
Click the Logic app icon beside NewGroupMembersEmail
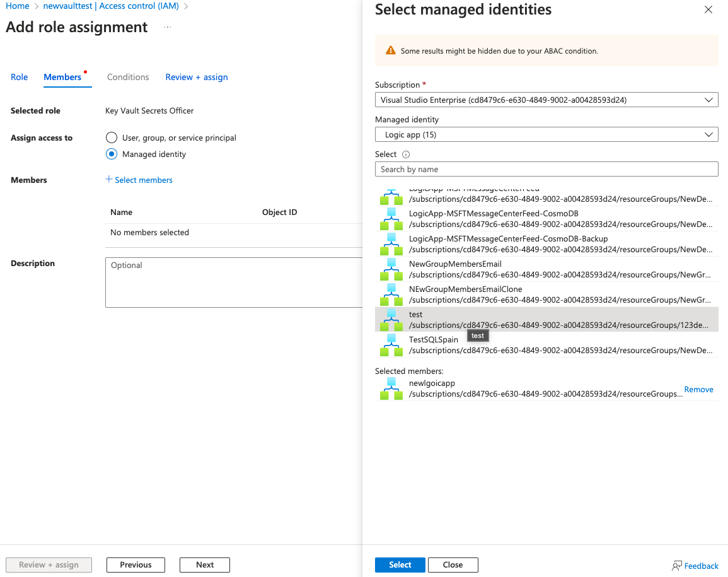click(391, 269)
